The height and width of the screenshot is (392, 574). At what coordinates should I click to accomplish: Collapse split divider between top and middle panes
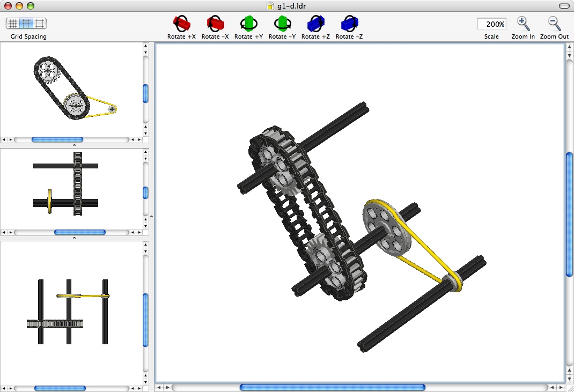(75, 145)
